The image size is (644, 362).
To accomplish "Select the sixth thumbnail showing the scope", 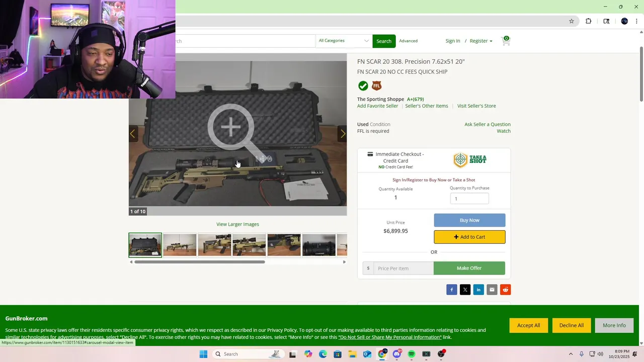I will tap(318, 245).
